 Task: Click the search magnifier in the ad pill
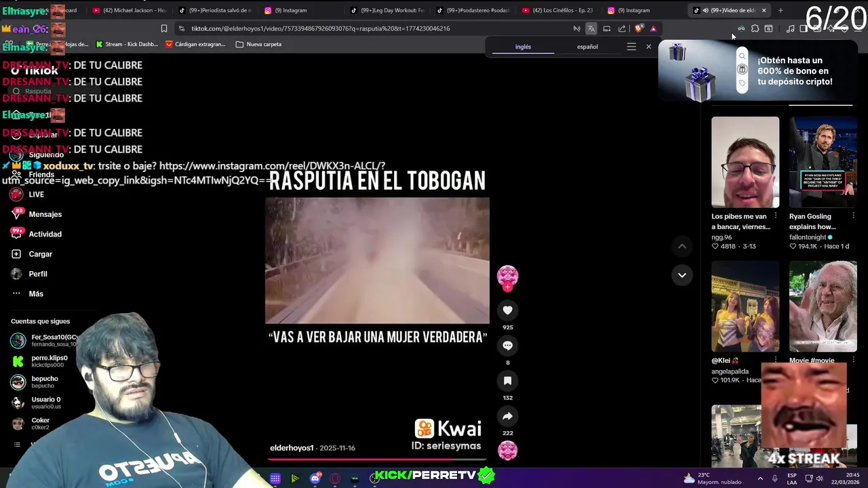[x=742, y=56]
